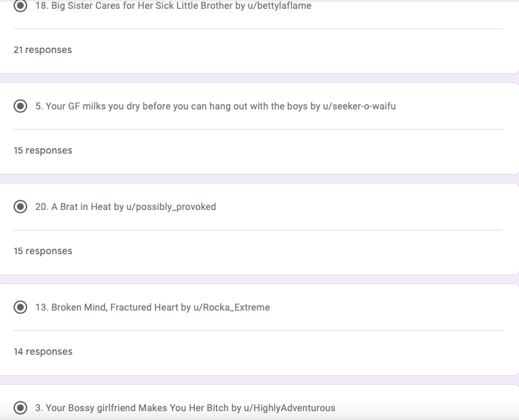Choose the "A Brat in Heat" radio button

coord(21,207)
